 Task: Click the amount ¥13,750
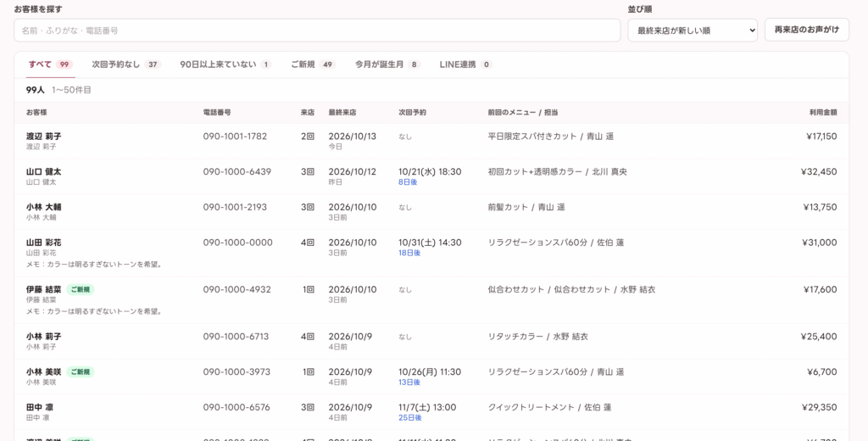[821, 207]
